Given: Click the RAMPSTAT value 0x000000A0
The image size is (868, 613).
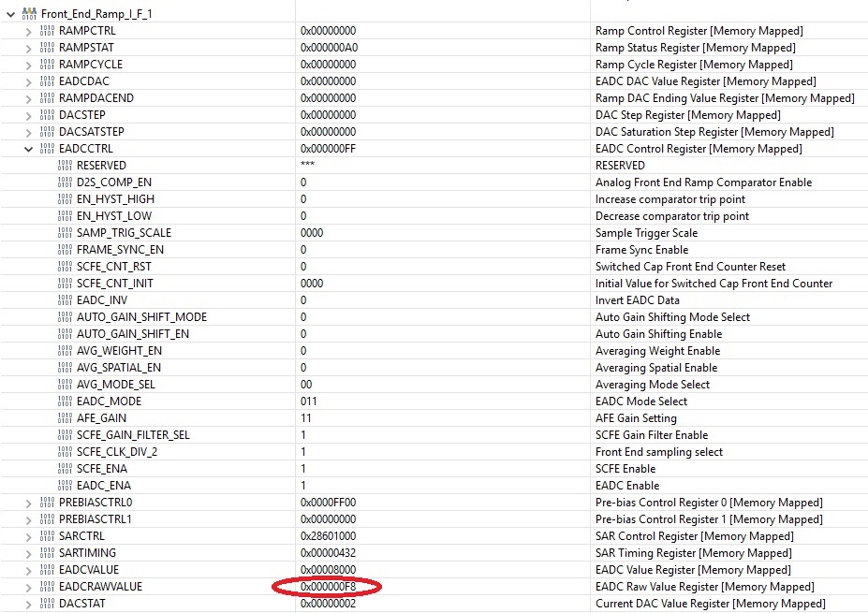Looking at the screenshot, I should (330, 48).
